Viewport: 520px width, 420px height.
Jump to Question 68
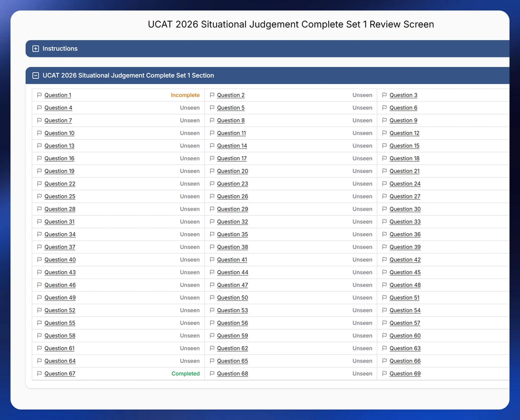pyautogui.click(x=232, y=374)
